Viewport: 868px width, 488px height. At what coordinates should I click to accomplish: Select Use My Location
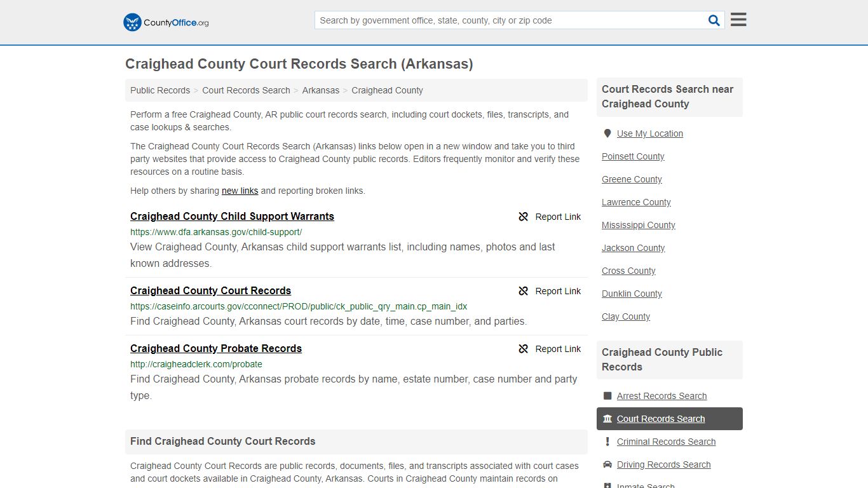click(x=650, y=133)
